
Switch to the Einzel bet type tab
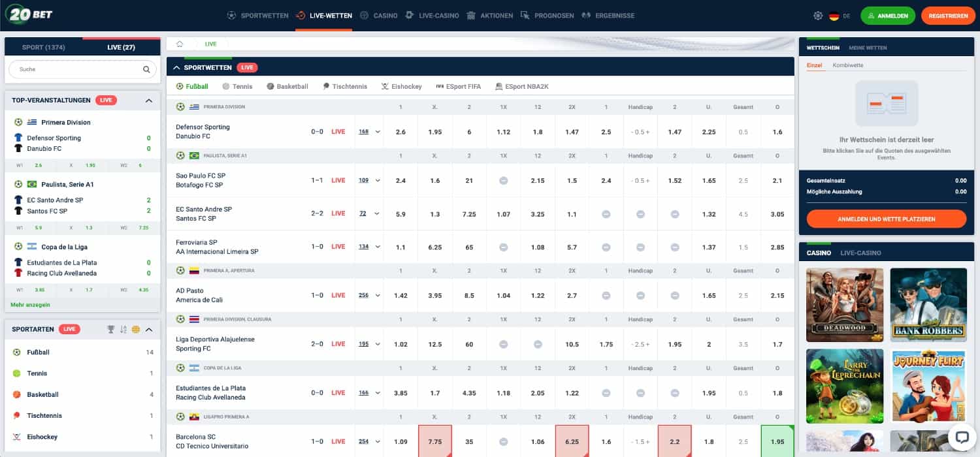[815, 65]
